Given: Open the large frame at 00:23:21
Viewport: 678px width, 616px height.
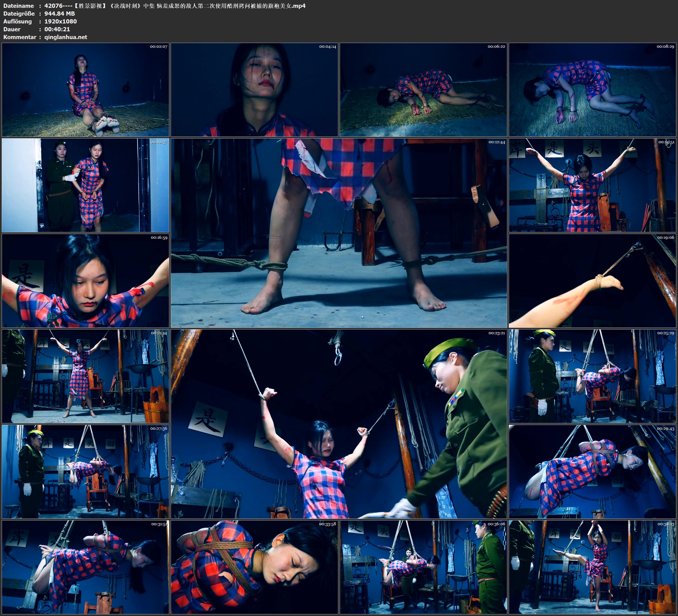Looking at the screenshot, I should (339, 424).
